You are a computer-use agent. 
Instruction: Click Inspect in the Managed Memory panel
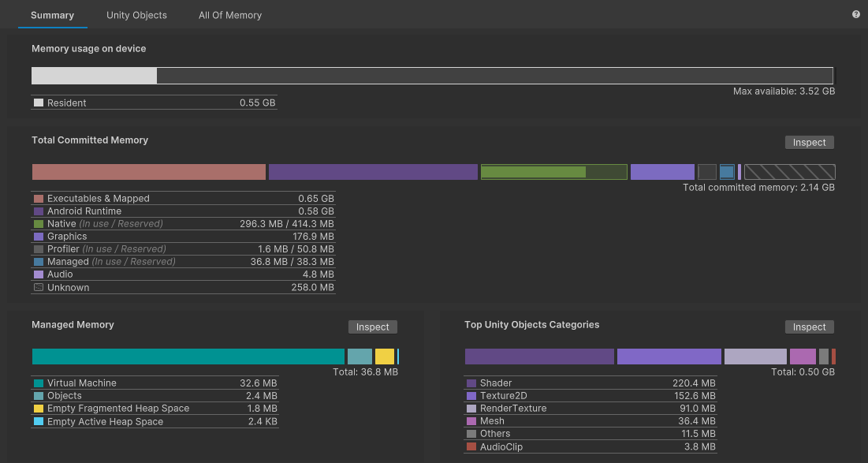(372, 327)
